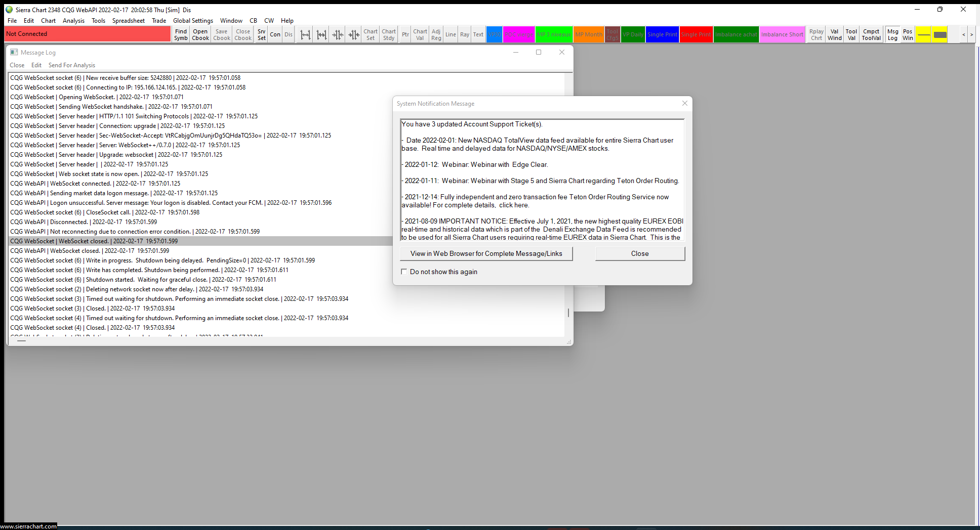Click the green MP 3 niveaux button
The width and height of the screenshot is (980, 530).
(x=554, y=34)
